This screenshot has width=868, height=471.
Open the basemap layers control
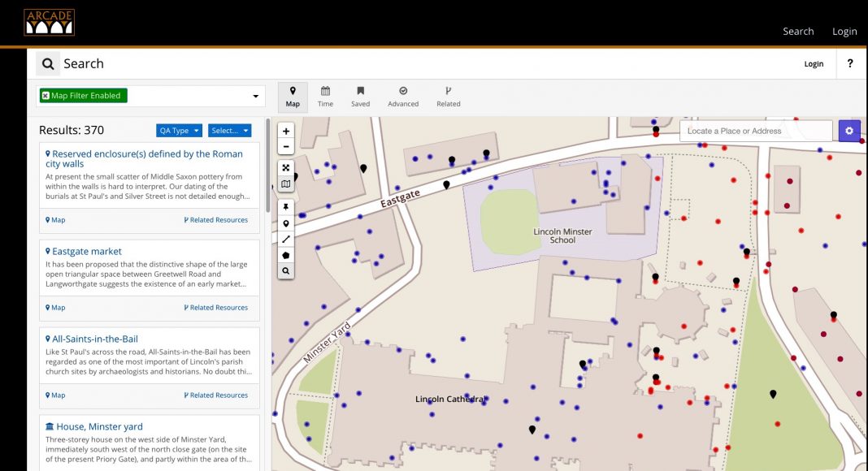(x=286, y=184)
